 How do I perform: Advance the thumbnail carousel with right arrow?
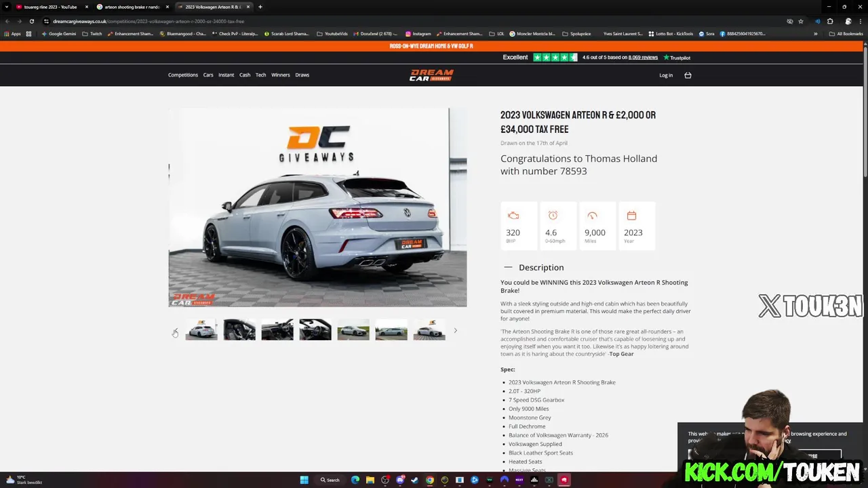(455, 331)
